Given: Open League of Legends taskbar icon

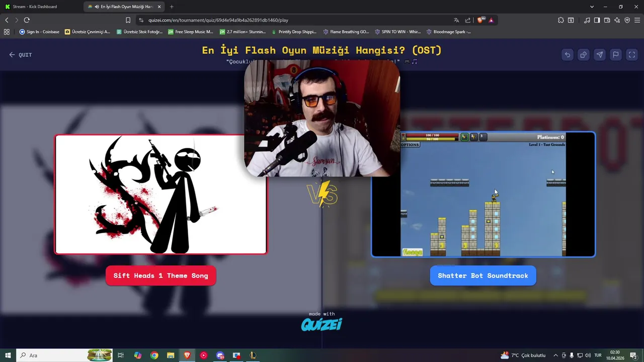Looking at the screenshot, I should 253,355.
